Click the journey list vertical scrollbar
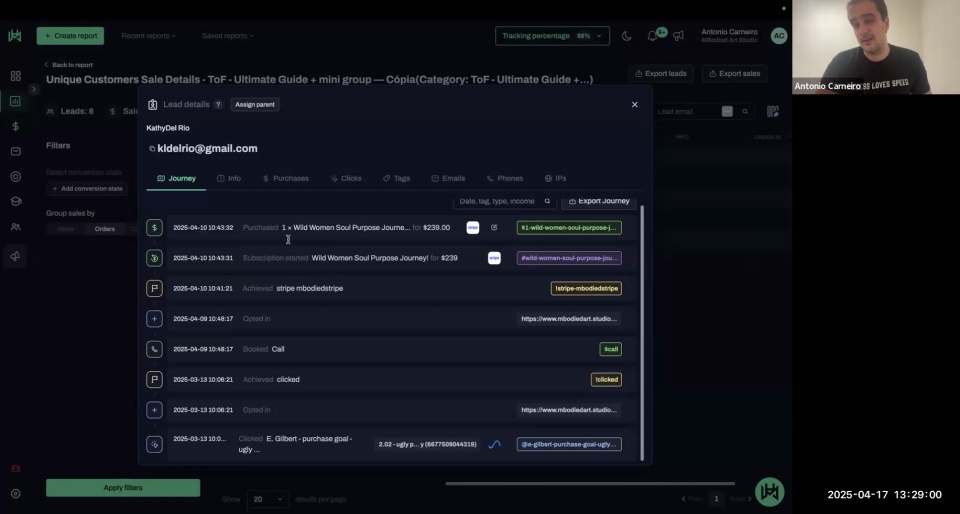The width and height of the screenshot is (960, 514). [642, 333]
